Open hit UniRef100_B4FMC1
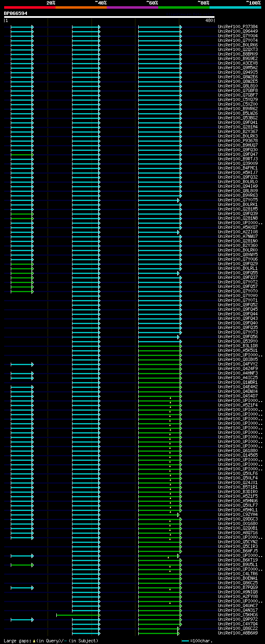Screen dimensions: 265x644 coord(238,168)
